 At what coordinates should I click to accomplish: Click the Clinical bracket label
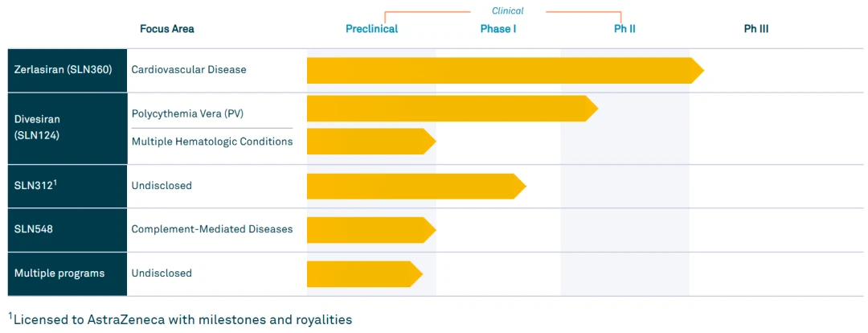pos(508,10)
